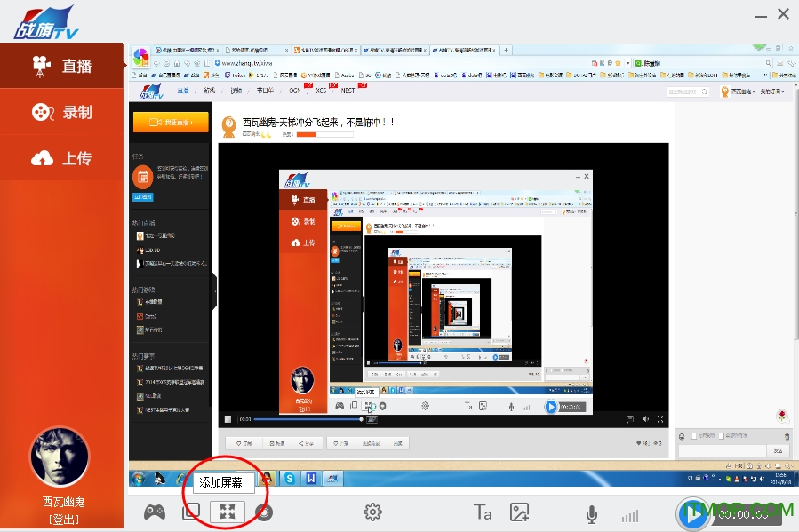Toggle the microphone icon

[x=592, y=515]
